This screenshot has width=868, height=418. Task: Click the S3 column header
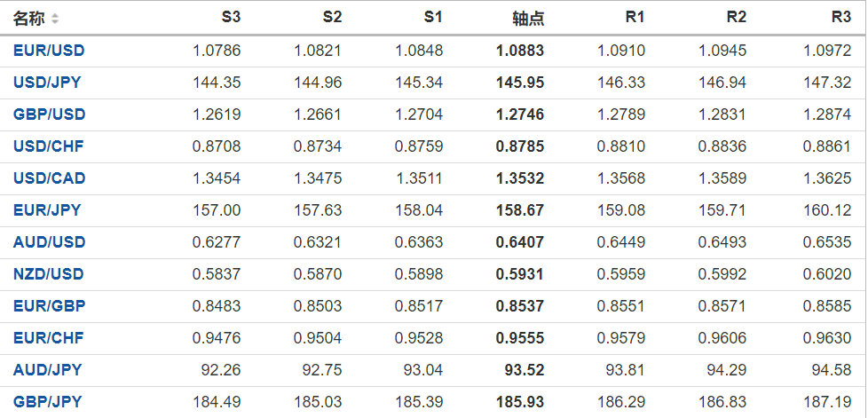click(231, 18)
